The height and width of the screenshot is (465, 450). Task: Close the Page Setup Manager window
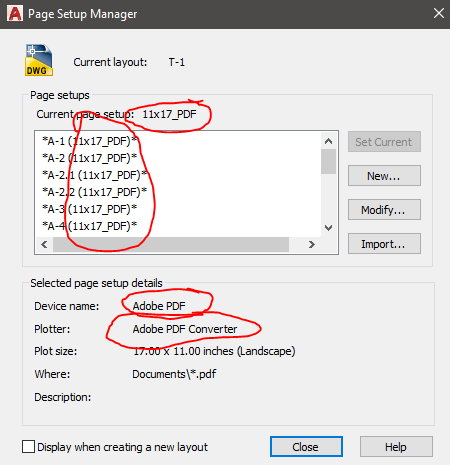pos(439,14)
